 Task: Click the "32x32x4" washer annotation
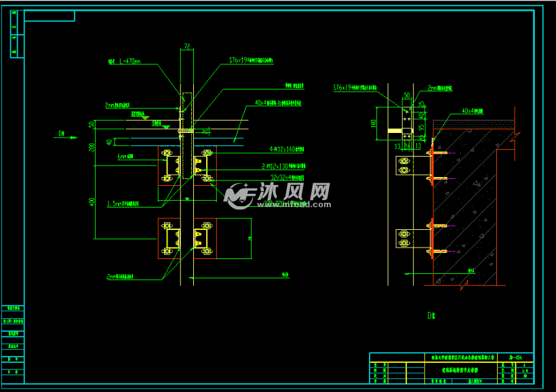click(x=283, y=178)
